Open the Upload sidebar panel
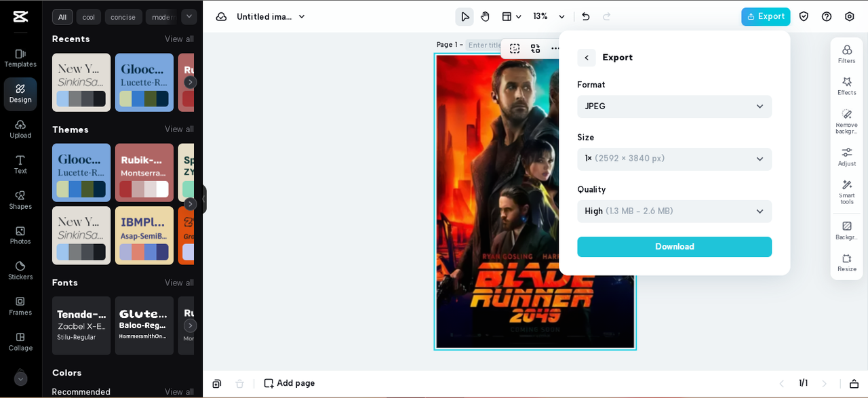868x398 pixels. click(20, 129)
